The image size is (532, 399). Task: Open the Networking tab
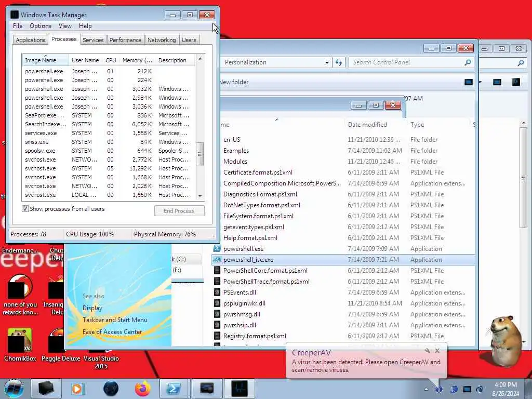click(162, 40)
